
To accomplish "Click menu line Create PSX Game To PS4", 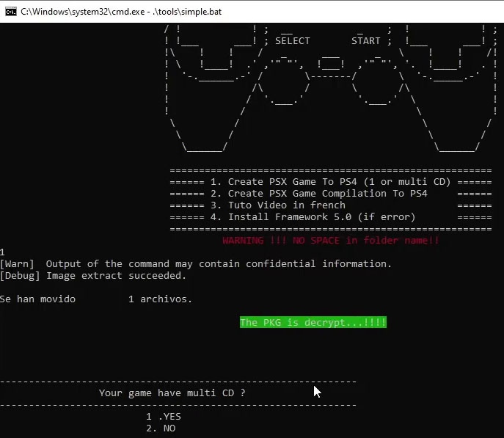I will point(331,182).
